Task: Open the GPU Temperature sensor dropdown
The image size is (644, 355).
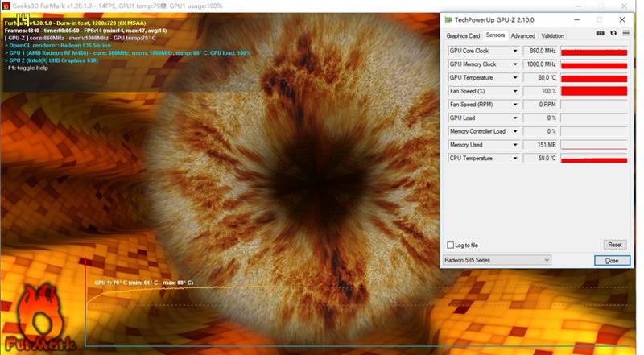Action: pyautogui.click(x=515, y=77)
